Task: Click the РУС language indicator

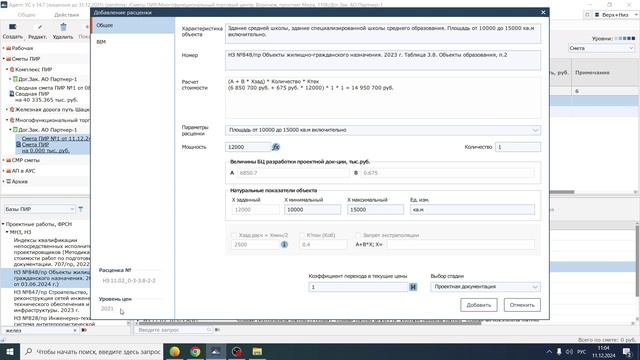Action: tap(582, 351)
